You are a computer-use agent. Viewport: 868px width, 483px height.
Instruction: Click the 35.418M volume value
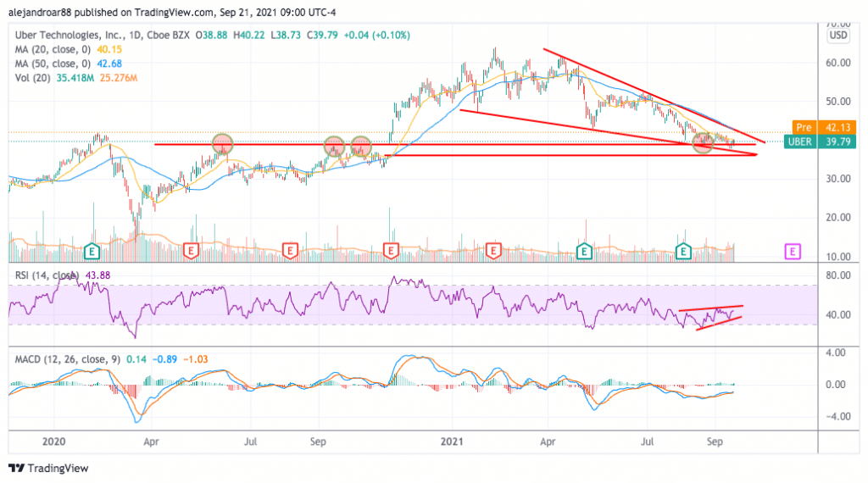point(75,78)
